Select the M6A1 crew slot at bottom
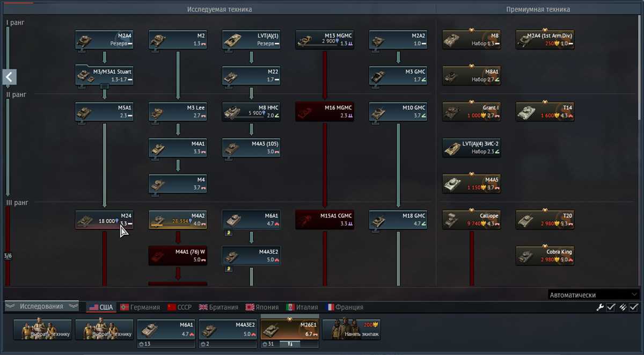 click(166, 330)
